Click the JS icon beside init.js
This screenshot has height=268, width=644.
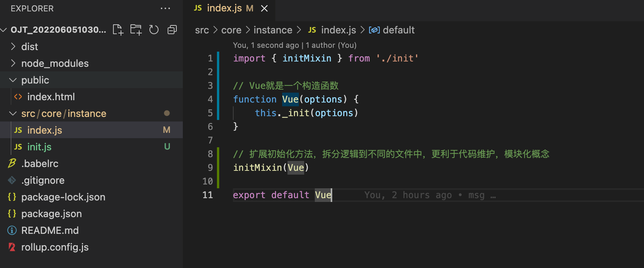click(x=18, y=147)
